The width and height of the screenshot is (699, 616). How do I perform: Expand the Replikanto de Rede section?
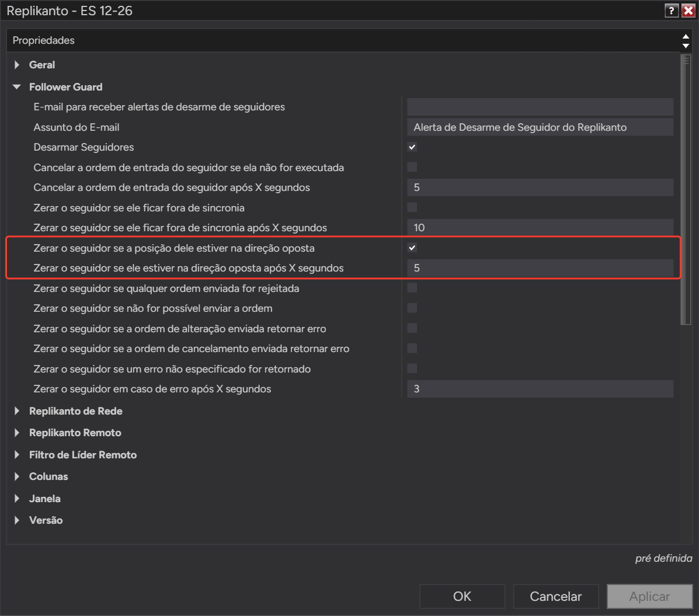pyautogui.click(x=17, y=411)
